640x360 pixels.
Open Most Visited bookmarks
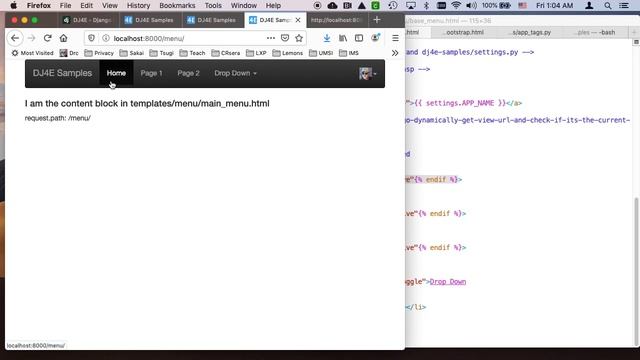pyautogui.click(x=33, y=53)
